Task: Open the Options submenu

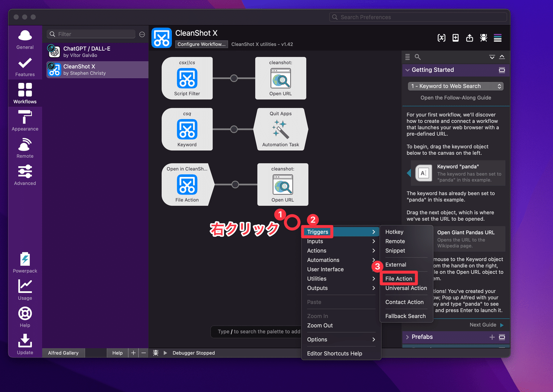Action: 341,339
